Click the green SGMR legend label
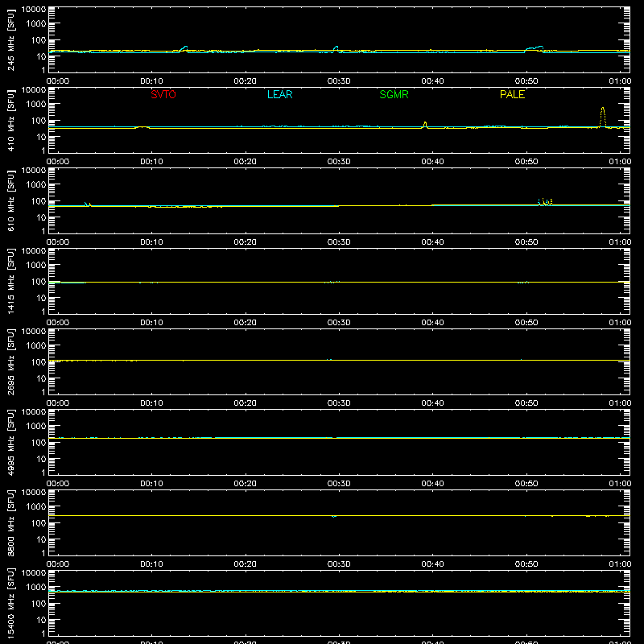The height and width of the screenshot is (644, 644). point(394,94)
